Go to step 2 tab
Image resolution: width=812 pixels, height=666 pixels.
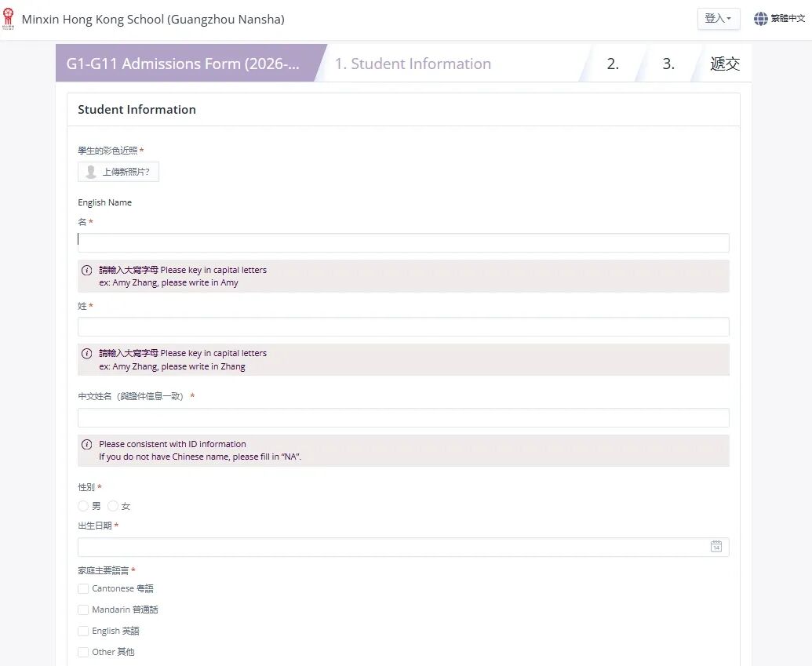coord(613,64)
